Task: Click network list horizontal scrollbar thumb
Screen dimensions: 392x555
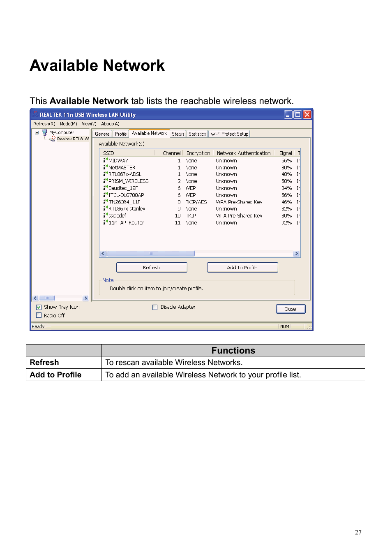Action: click(x=151, y=254)
